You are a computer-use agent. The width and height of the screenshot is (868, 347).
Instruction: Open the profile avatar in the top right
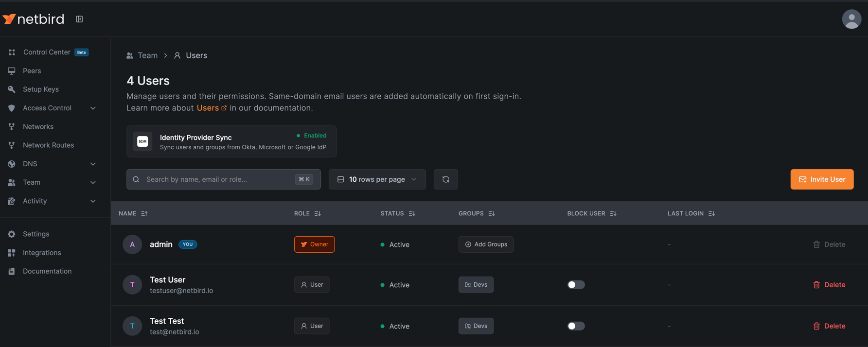click(x=851, y=19)
